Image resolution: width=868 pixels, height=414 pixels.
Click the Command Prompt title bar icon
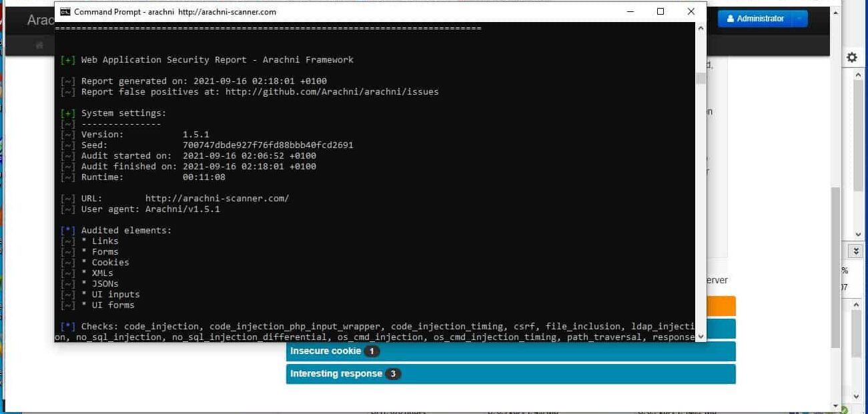(x=65, y=12)
